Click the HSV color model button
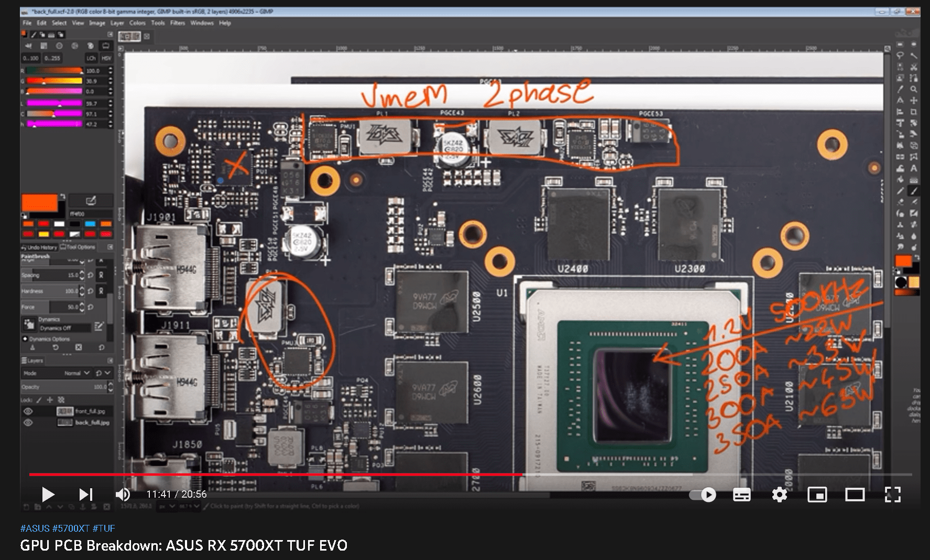This screenshot has height=560, width=930. pos(106,58)
